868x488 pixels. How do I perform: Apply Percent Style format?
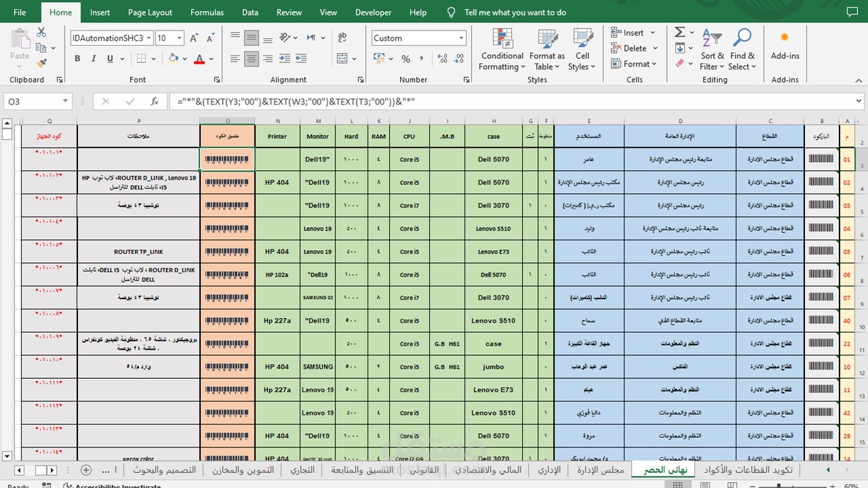[406, 59]
